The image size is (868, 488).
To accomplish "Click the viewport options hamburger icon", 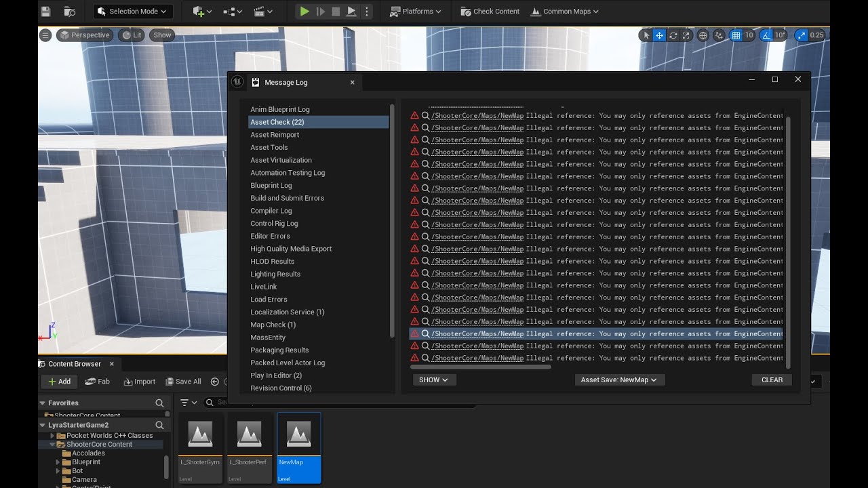I will coord(45,35).
